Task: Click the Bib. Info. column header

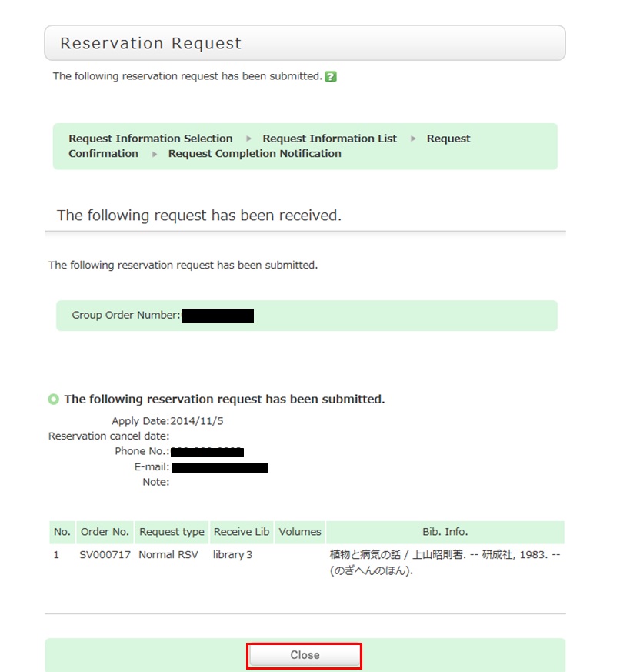Action: (x=445, y=532)
